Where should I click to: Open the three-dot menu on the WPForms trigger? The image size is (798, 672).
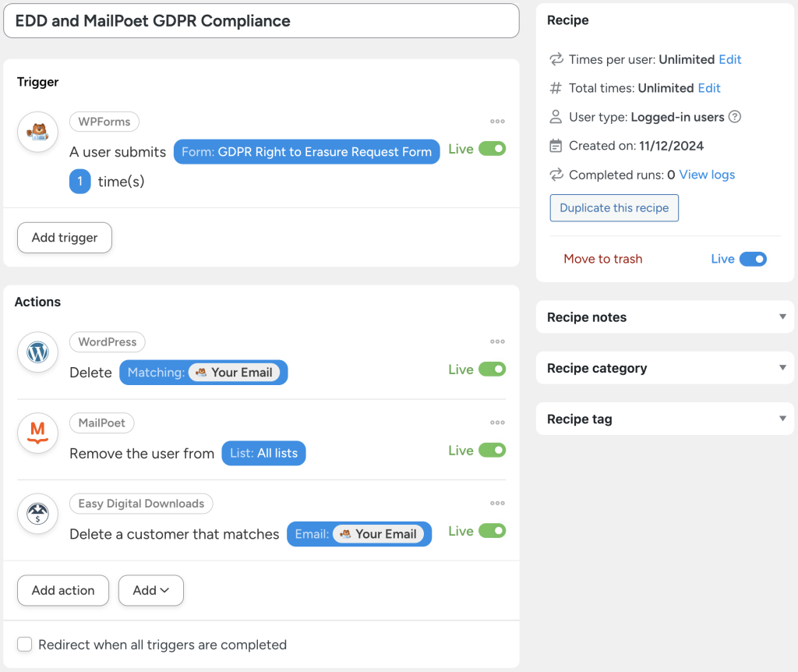497,121
